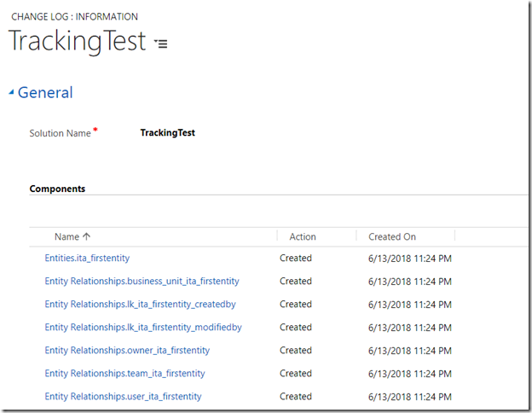Open the TrackingTest record menu icon
The width and height of the screenshot is (532, 413).
point(161,44)
